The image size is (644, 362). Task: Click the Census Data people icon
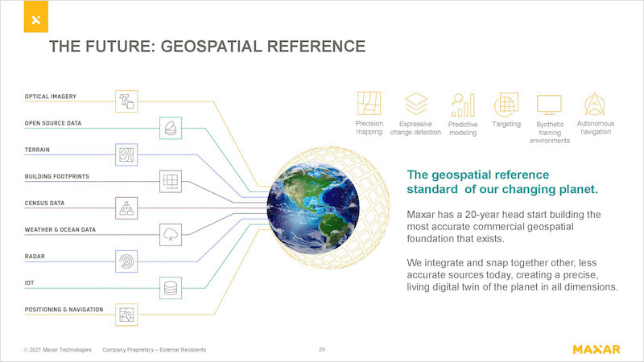click(x=126, y=208)
